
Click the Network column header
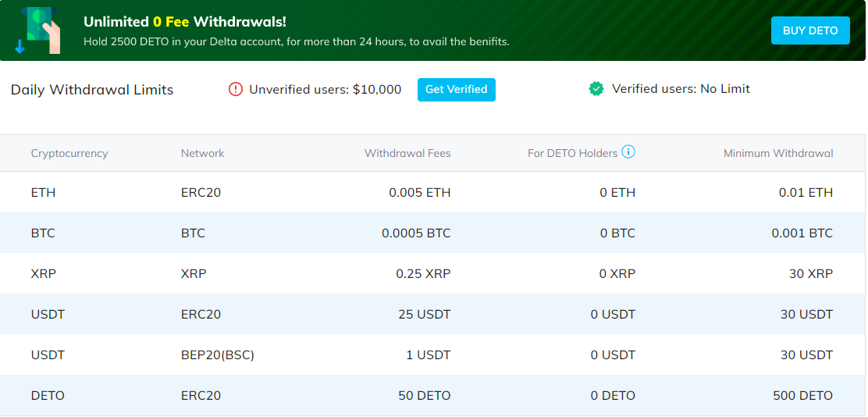pyautogui.click(x=203, y=153)
